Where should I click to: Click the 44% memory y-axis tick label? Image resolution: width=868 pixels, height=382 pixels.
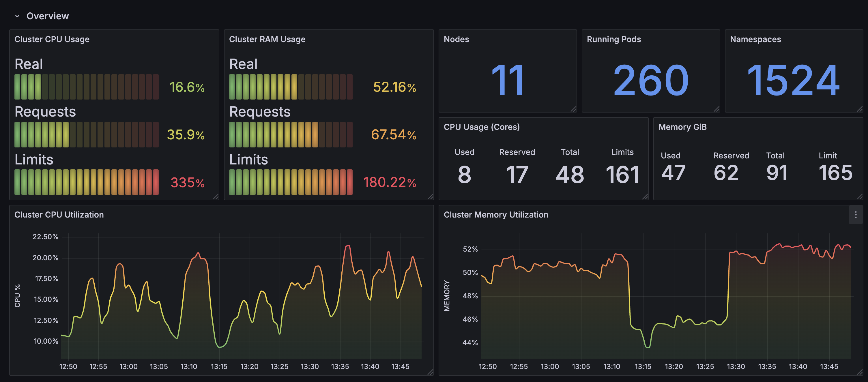[470, 342]
